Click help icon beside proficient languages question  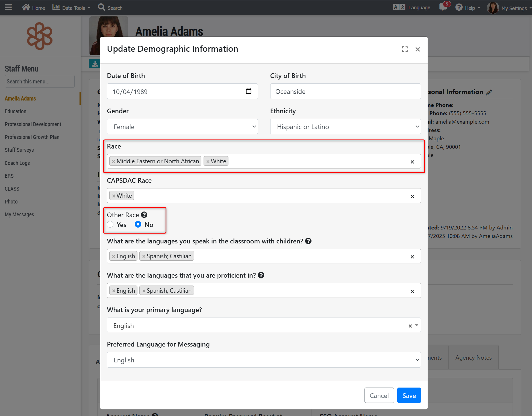point(261,275)
